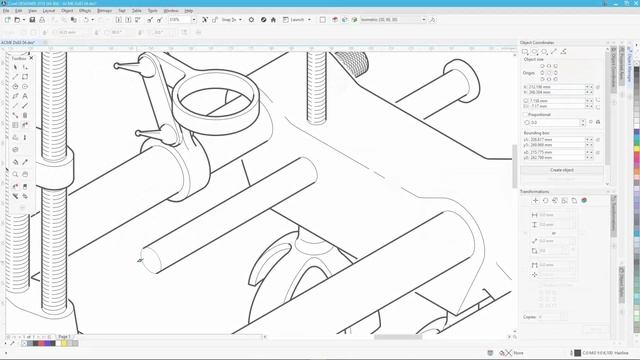
Task: Click the rotation angle spinner arrows
Action: pos(582,122)
